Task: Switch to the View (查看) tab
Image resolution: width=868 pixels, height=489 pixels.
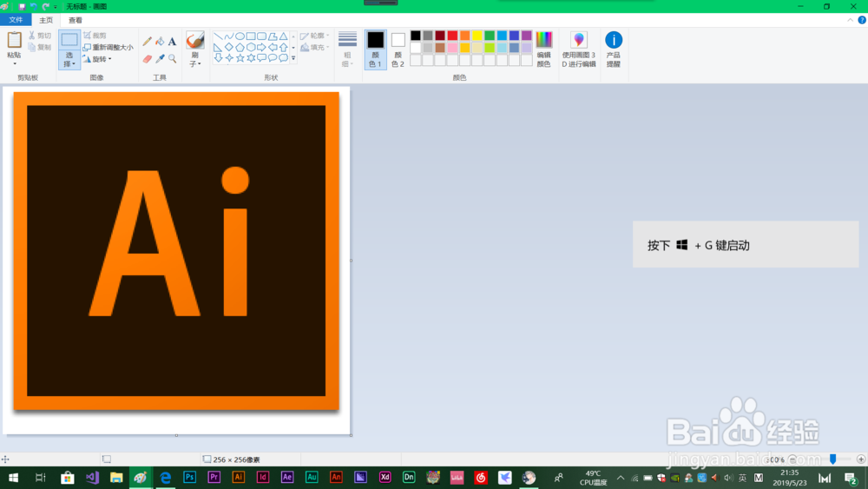Action: pos(76,20)
